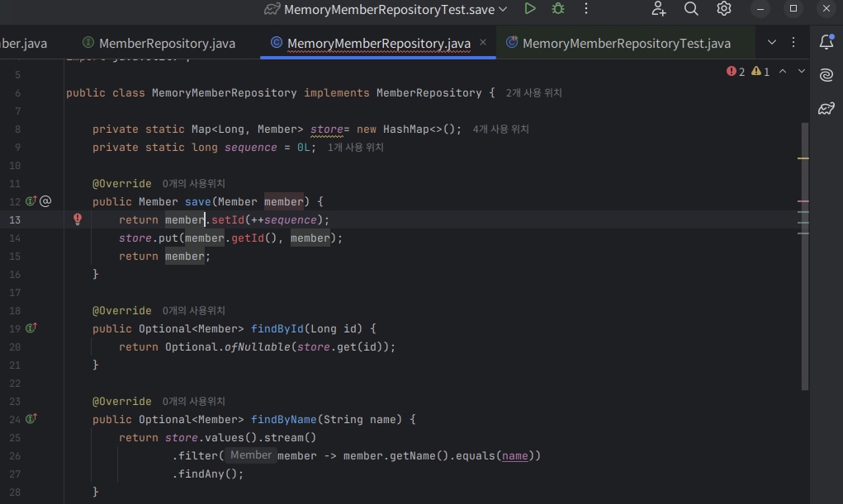Click the red error stripe marker
Screen dimensions: 843x504
point(803,201)
